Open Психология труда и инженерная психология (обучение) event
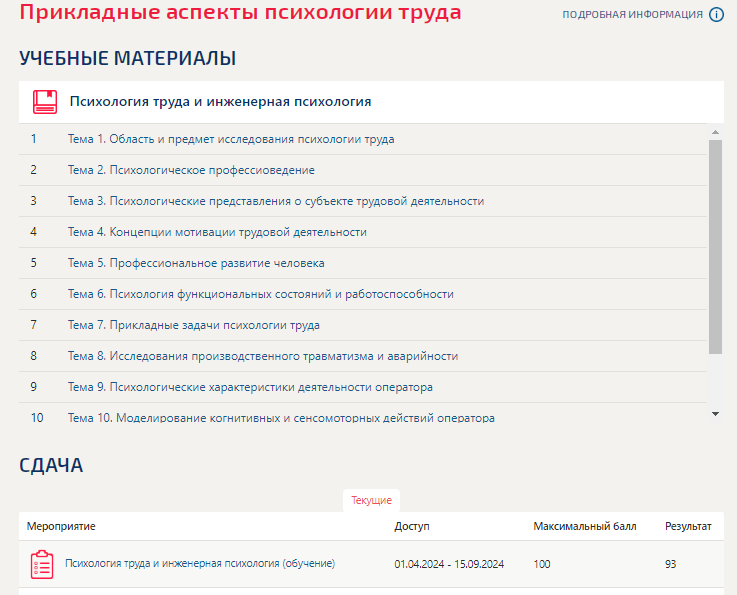 (x=200, y=564)
